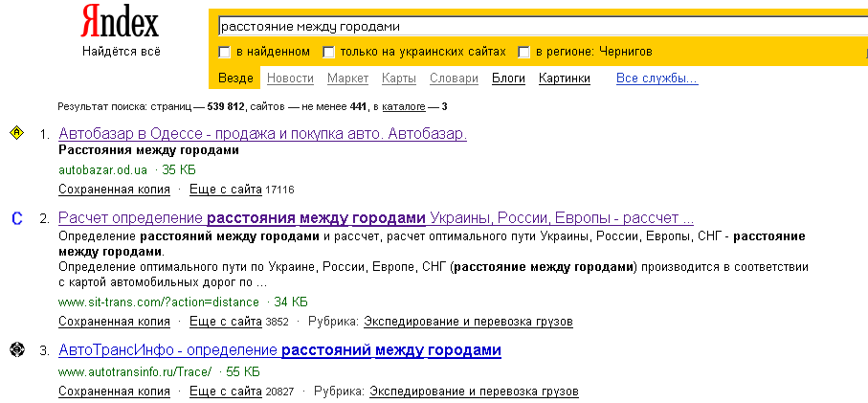
Task: Open the 'Автобазар в Одессе' result
Action: (x=262, y=134)
